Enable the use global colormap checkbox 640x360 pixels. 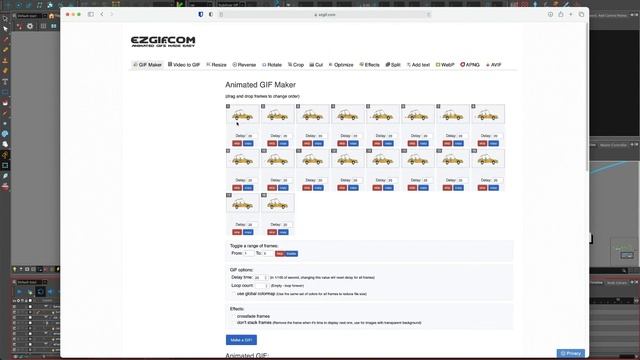point(233,293)
